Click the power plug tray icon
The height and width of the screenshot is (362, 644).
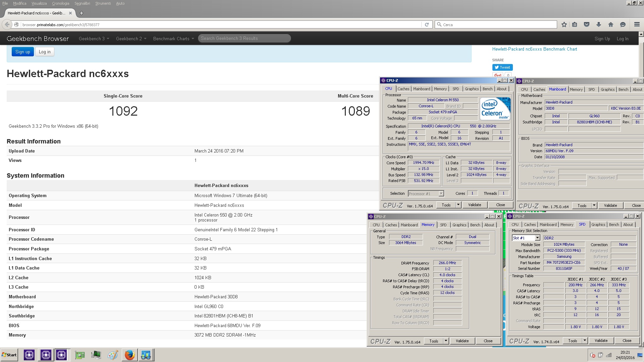pyautogui.click(x=600, y=355)
